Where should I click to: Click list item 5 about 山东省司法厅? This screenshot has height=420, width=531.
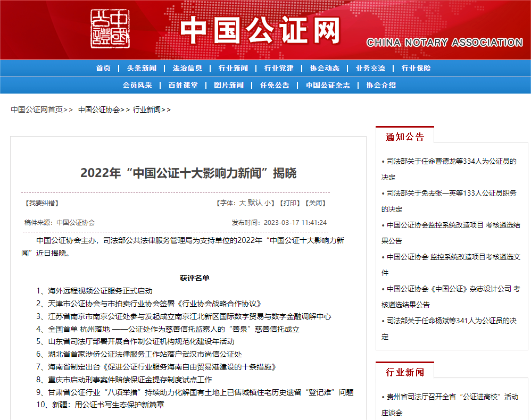135,341
